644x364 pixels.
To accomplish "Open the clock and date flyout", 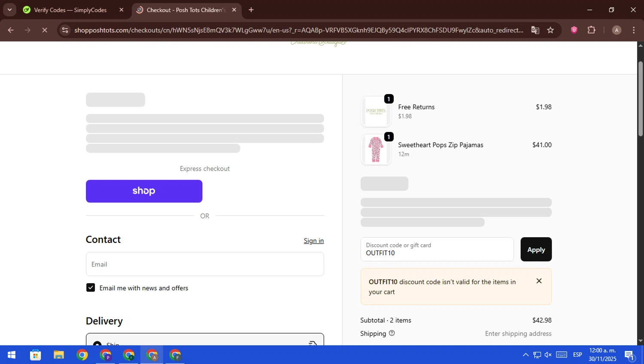I will pyautogui.click(x=602, y=355).
